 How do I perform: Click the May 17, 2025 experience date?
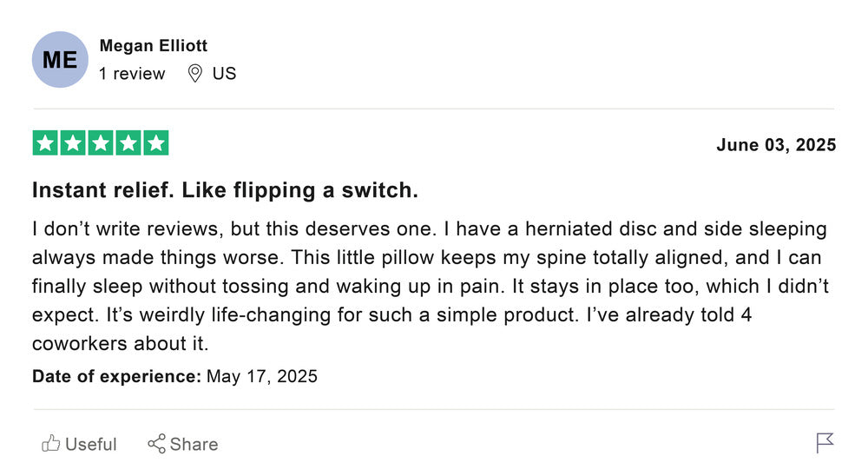coord(262,376)
